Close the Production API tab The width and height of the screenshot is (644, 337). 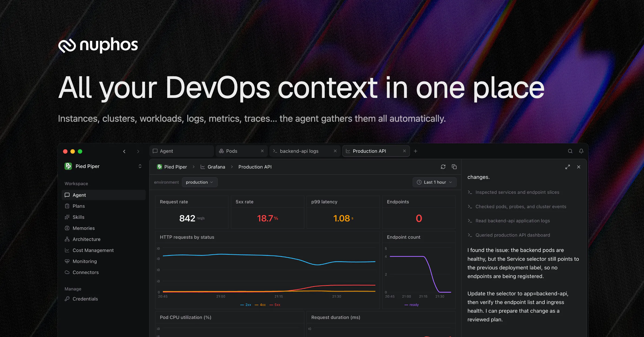pos(404,151)
